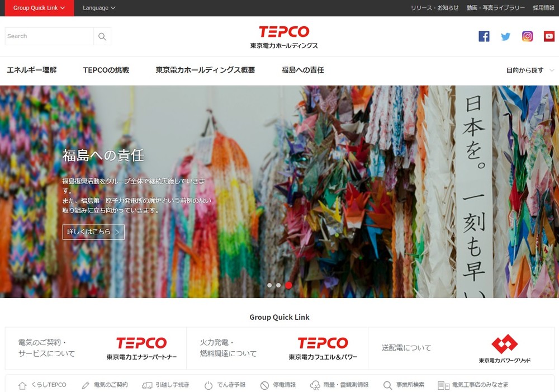The width and height of the screenshot is (559, 392).
Task: Open TEPCO's Facebook page
Action: (x=484, y=36)
